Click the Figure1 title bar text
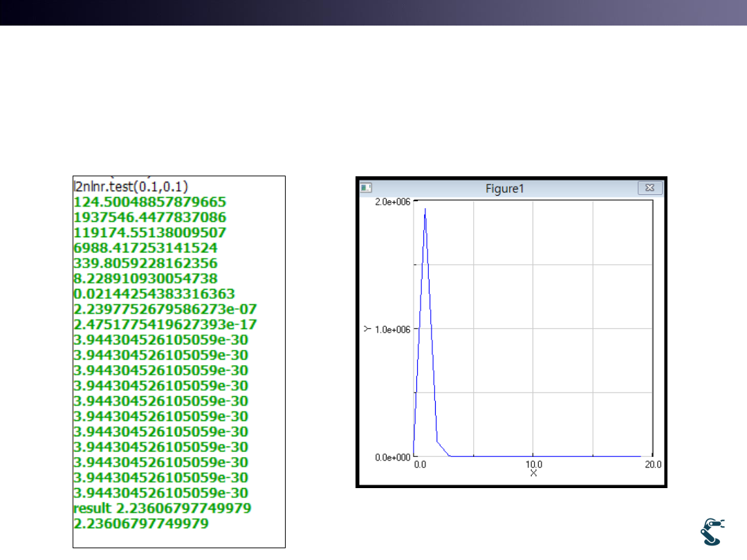Viewport: 747px width, 560px height. [x=505, y=189]
